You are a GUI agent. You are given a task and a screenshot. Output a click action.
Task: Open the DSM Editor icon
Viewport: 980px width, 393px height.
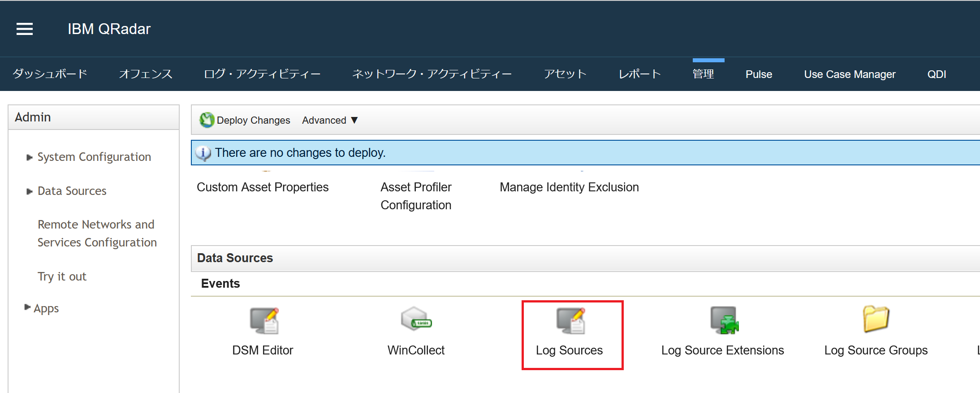coord(264,320)
